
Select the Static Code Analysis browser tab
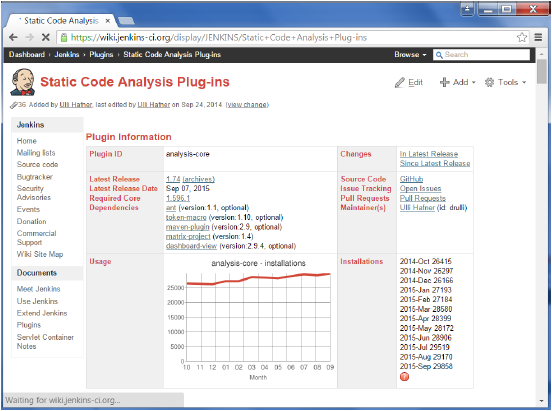(61, 21)
